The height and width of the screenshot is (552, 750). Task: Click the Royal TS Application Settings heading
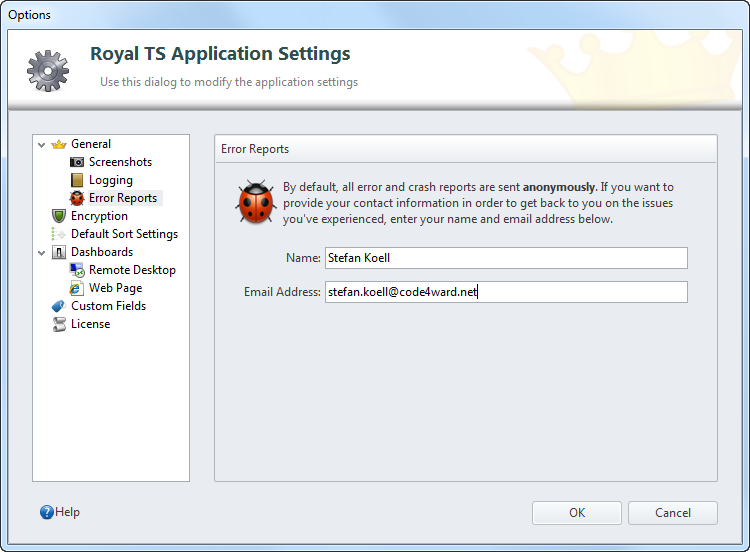tap(221, 54)
